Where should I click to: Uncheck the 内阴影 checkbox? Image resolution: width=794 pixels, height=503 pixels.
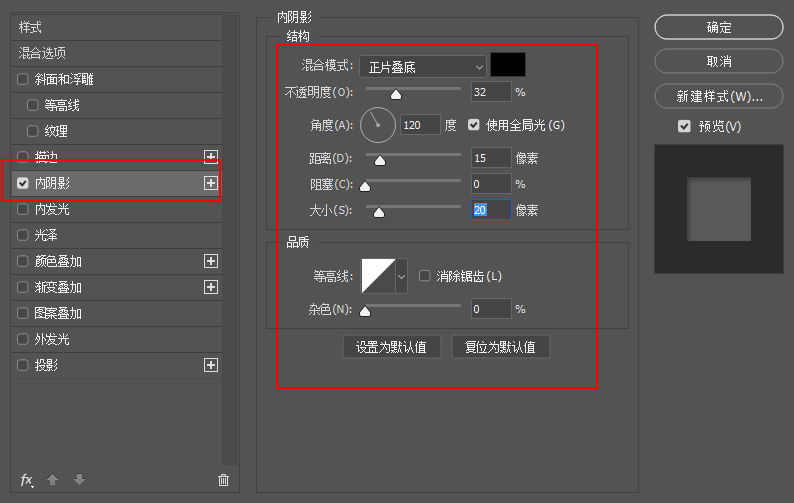[x=23, y=183]
